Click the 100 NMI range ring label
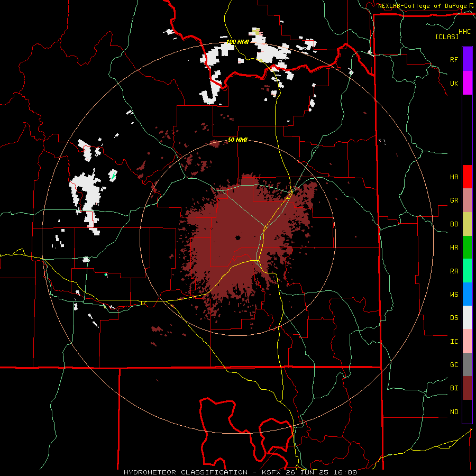Image resolution: width=476 pixels, height=476 pixels. pyautogui.click(x=237, y=42)
